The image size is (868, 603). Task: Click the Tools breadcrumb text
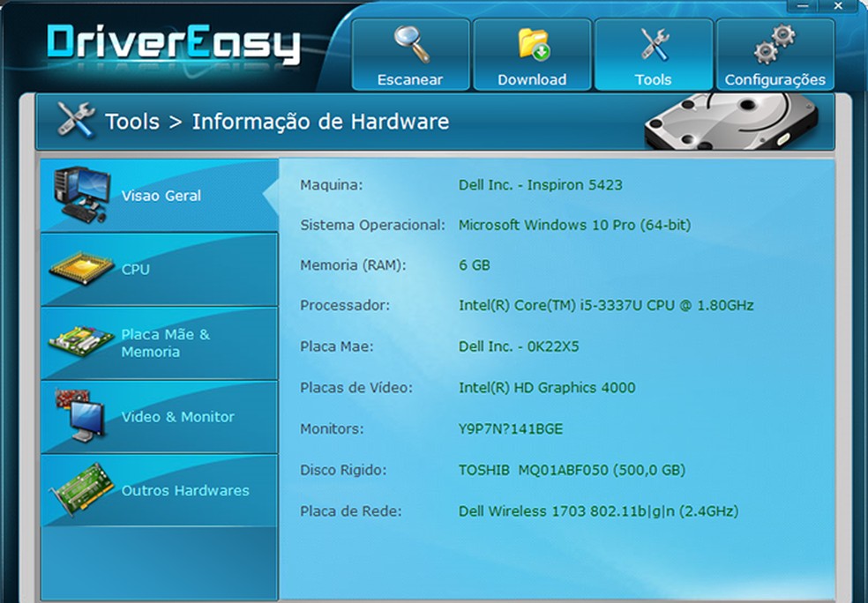[132, 122]
